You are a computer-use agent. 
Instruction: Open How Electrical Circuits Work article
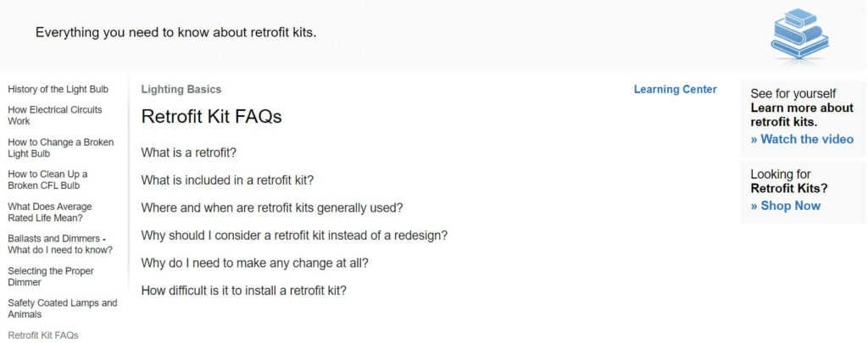click(54, 115)
